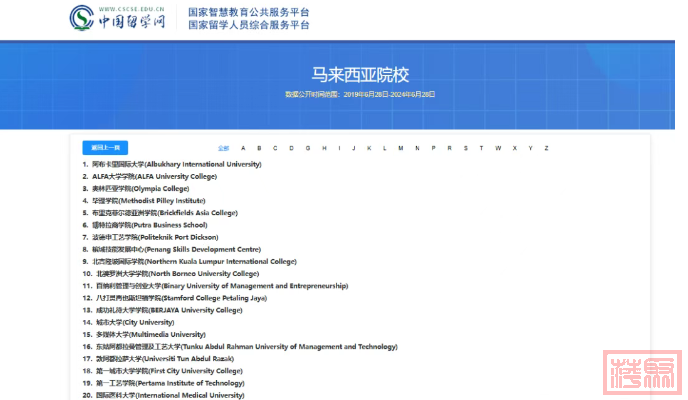Filter schools by letter H

pyautogui.click(x=324, y=148)
